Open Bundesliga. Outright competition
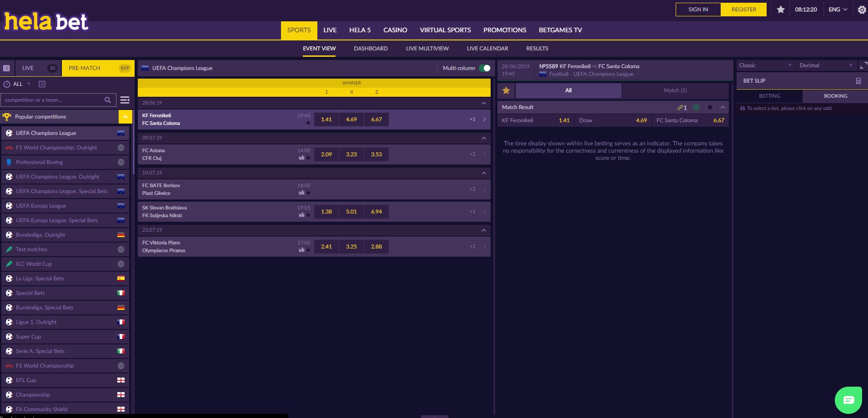Screen dimensions: 868x418 (65, 235)
